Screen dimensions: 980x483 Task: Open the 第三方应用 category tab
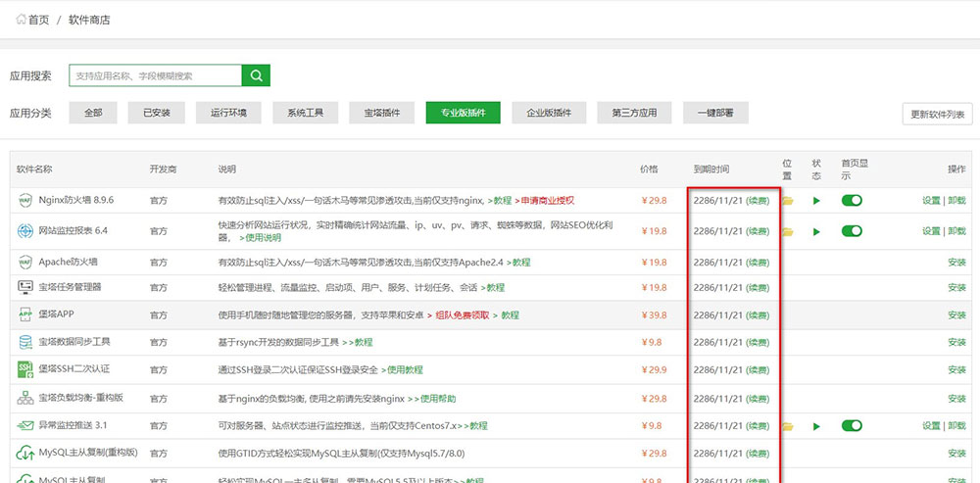[634, 113]
